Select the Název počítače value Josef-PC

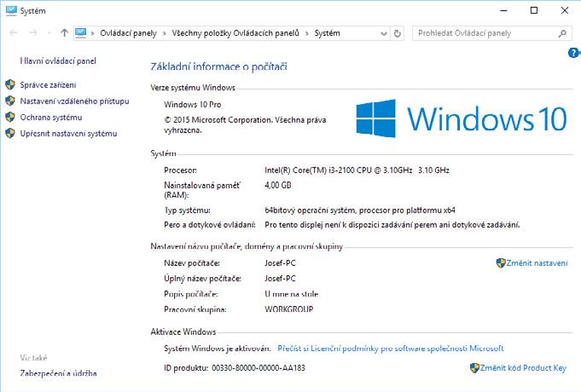(280, 263)
